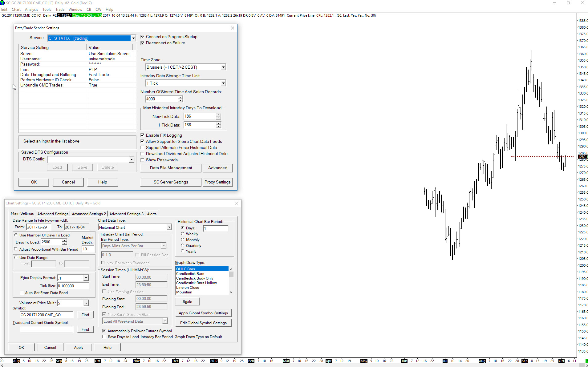Switch to the Alerts tab
This screenshot has width=588, height=367.
152,214
